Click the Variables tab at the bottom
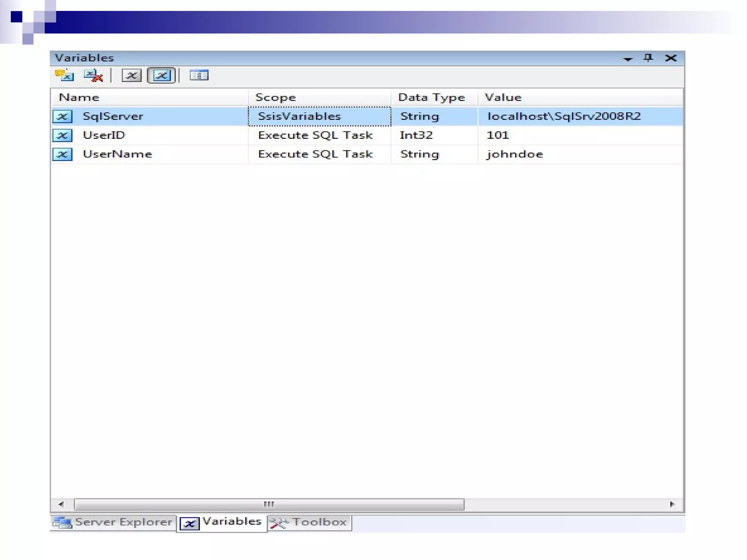747x560 pixels. coord(222,522)
